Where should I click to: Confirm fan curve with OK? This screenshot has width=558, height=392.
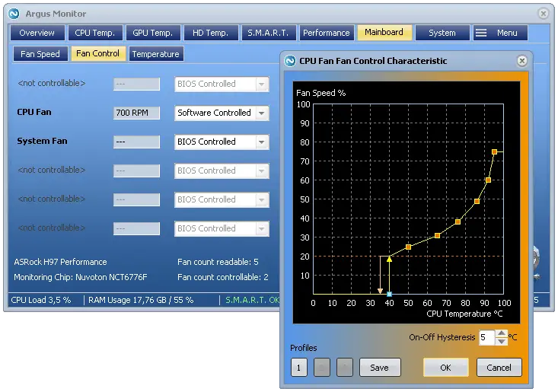pos(445,368)
